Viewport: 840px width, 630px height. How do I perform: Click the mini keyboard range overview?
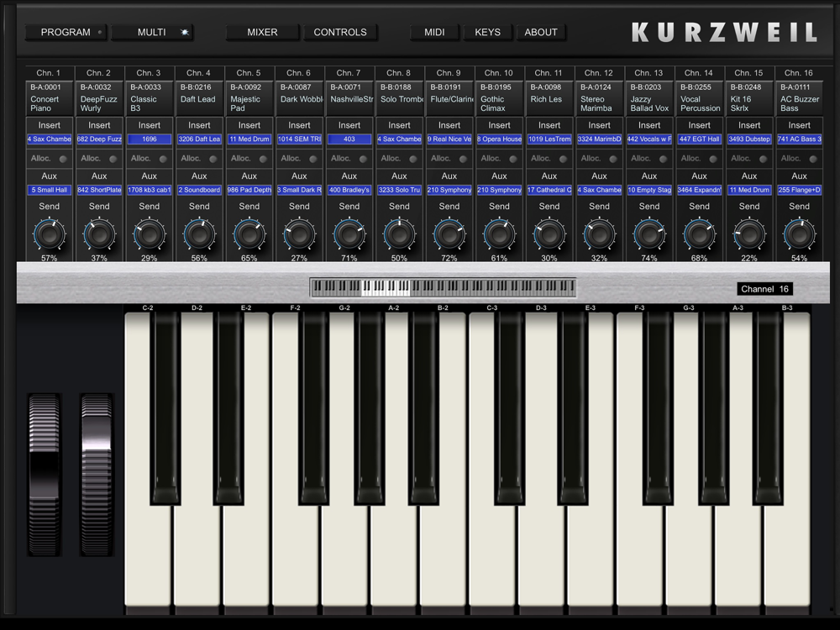pos(443,287)
